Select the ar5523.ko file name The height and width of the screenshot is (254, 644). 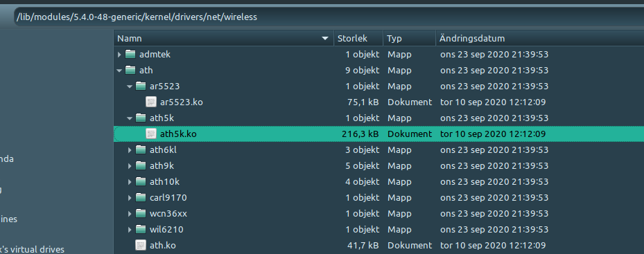coord(181,102)
